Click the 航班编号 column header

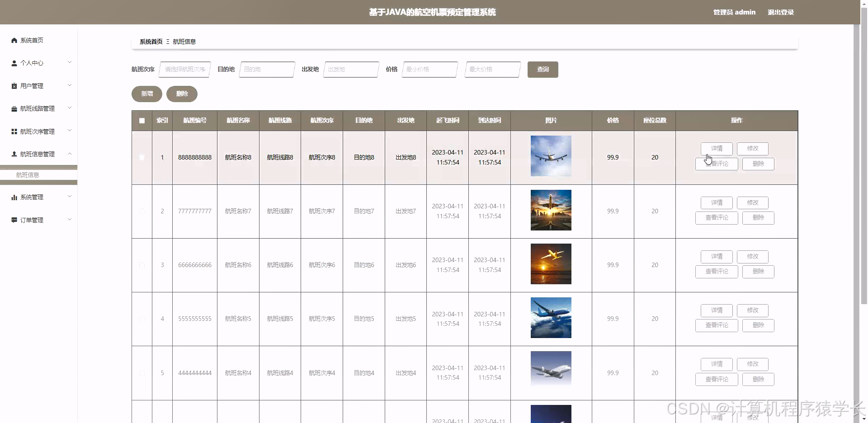pyautogui.click(x=195, y=121)
